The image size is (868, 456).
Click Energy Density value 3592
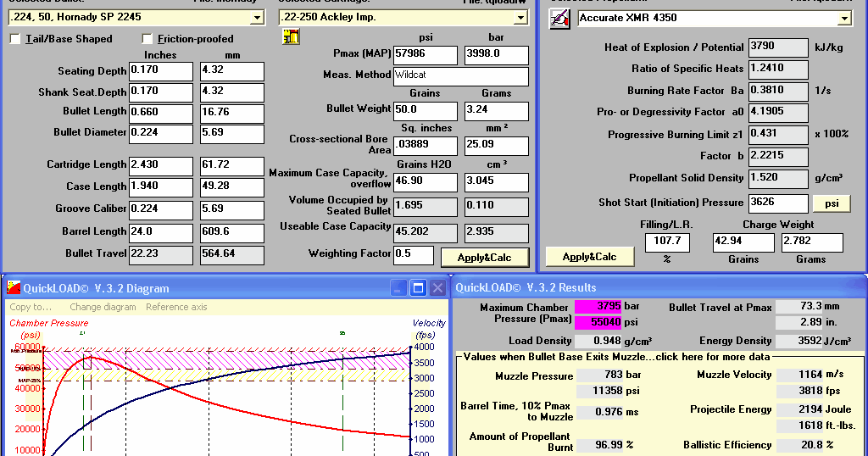(x=798, y=341)
